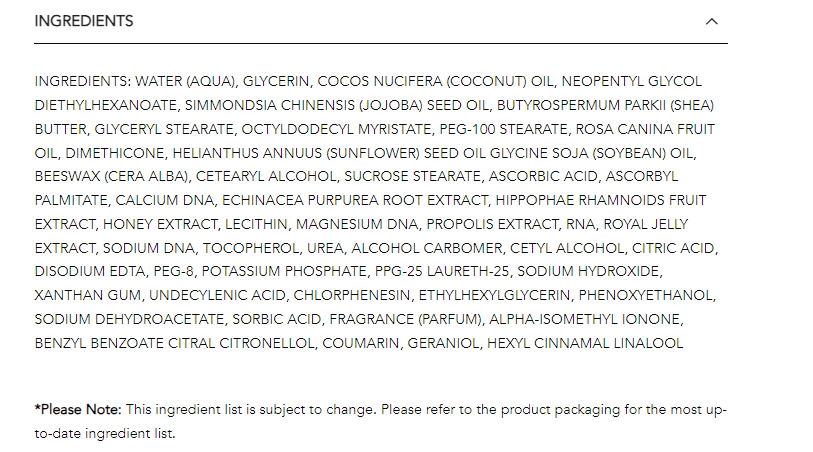This screenshot has width=813, height=452.
Task: Click the word GLYCERIN in the list
Action: 276,81
